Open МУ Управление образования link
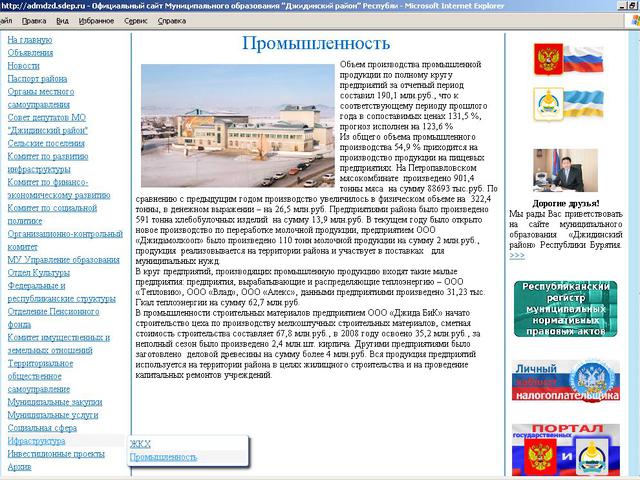Screen dimensions: 640x480 [x=64, y=260]
